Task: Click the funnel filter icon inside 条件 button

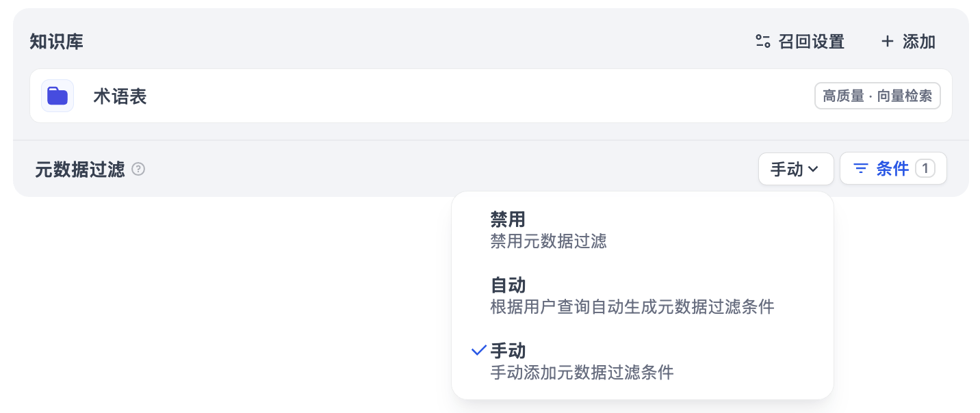Action: point(862,168)
